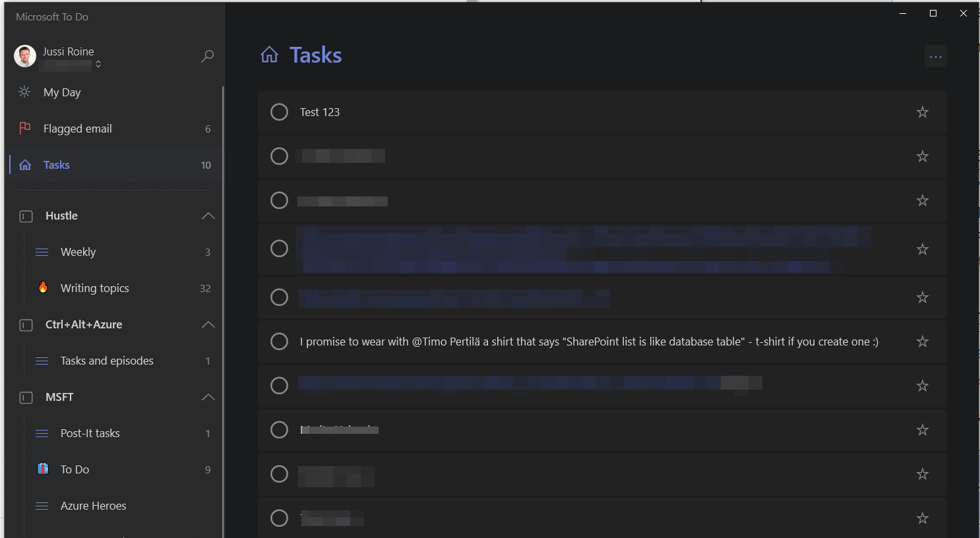Click the sidebar vertical scrollbar

223,310
